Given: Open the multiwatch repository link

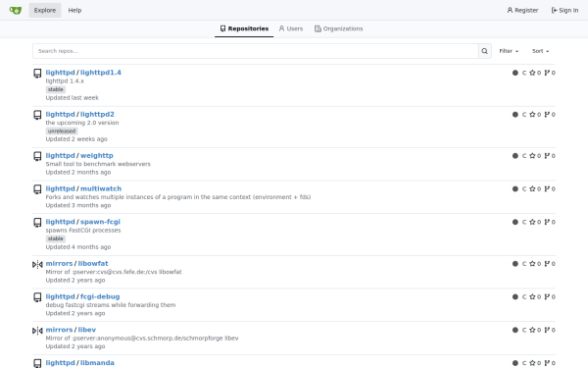Looking at the screenshot, I should [x=101, y=188].
